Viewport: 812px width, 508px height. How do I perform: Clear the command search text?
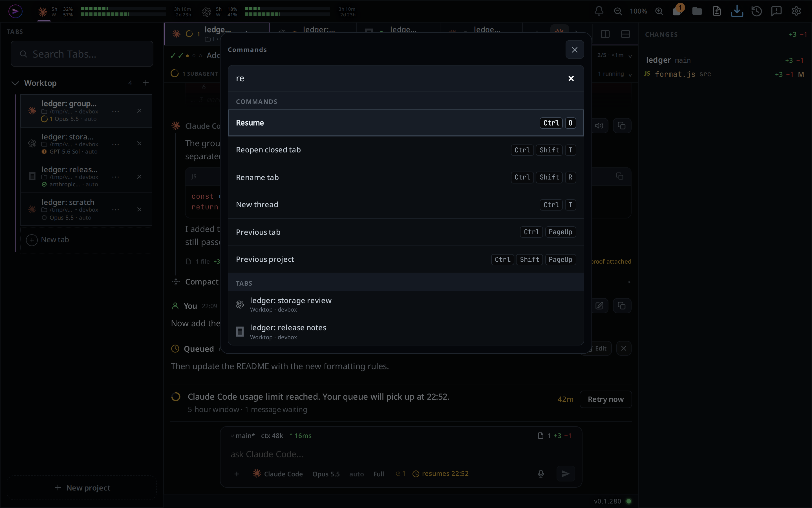pos(571,78)
